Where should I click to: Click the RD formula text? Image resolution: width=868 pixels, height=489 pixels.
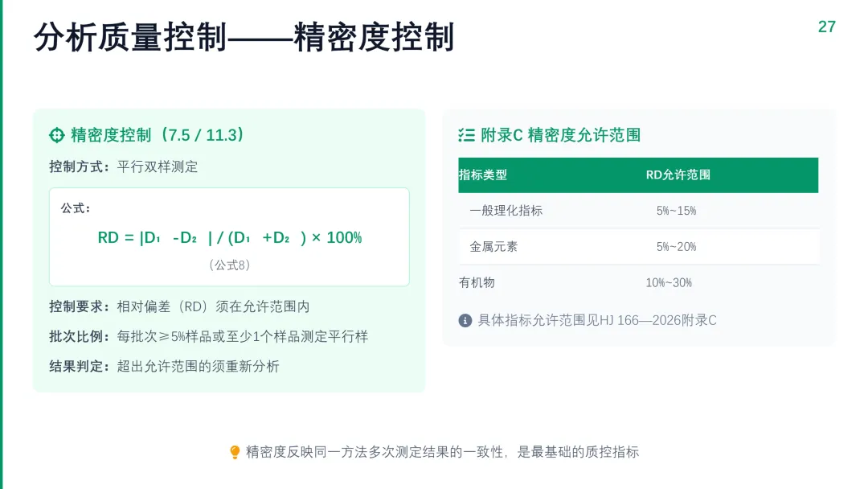click(x=230, y=237)
